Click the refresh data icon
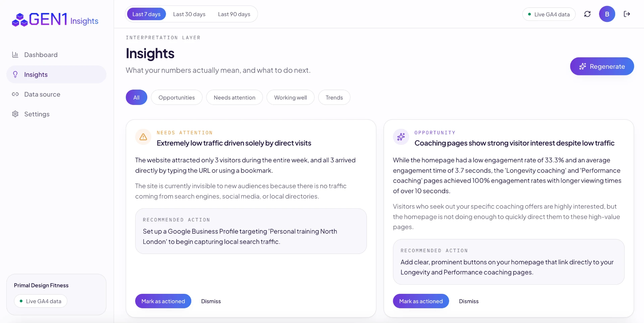Screen dimensions: 644x323 click(587, 14)
